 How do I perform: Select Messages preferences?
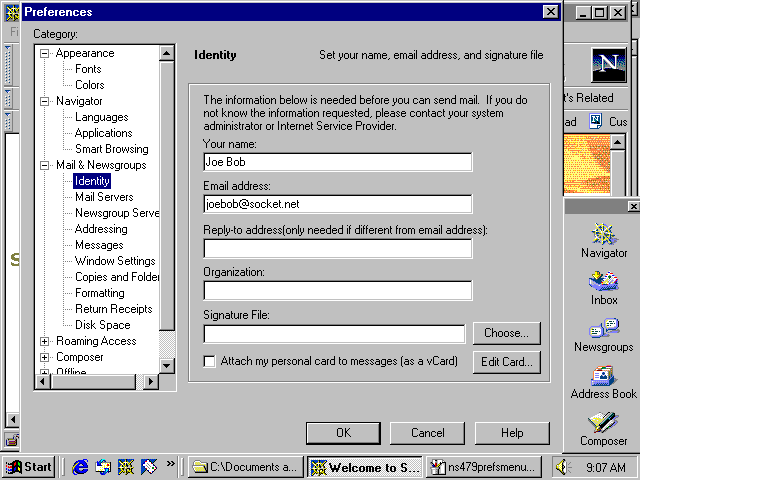pyautogui.click(x=99, y=245)
